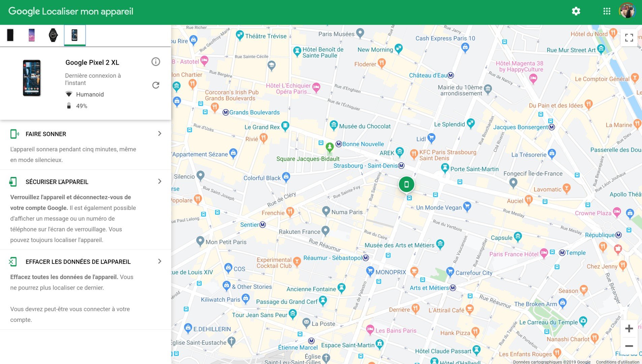Click the MONOPRIX shopping pin
Screen dimensions: 642x364
370,271
